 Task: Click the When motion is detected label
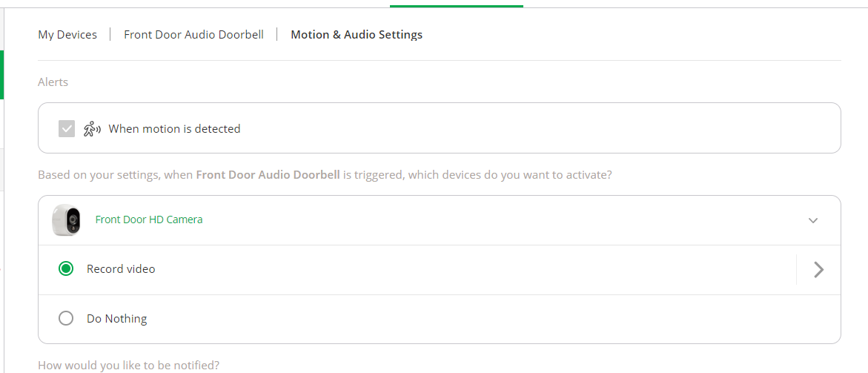174,129
